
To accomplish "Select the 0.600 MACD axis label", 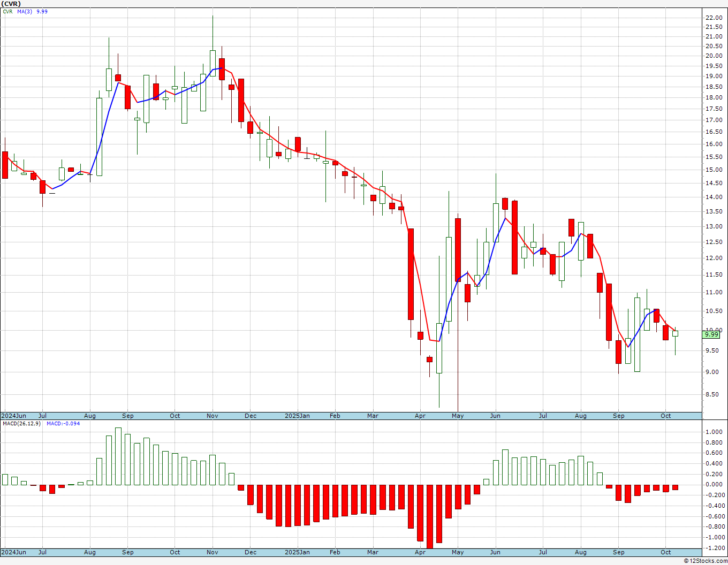I will pos(714,453).
